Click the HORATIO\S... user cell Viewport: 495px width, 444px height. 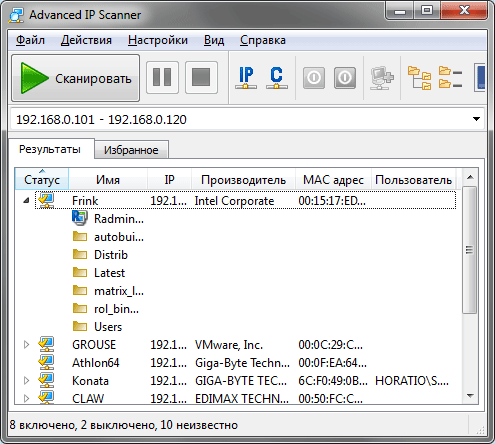[412, 381]
